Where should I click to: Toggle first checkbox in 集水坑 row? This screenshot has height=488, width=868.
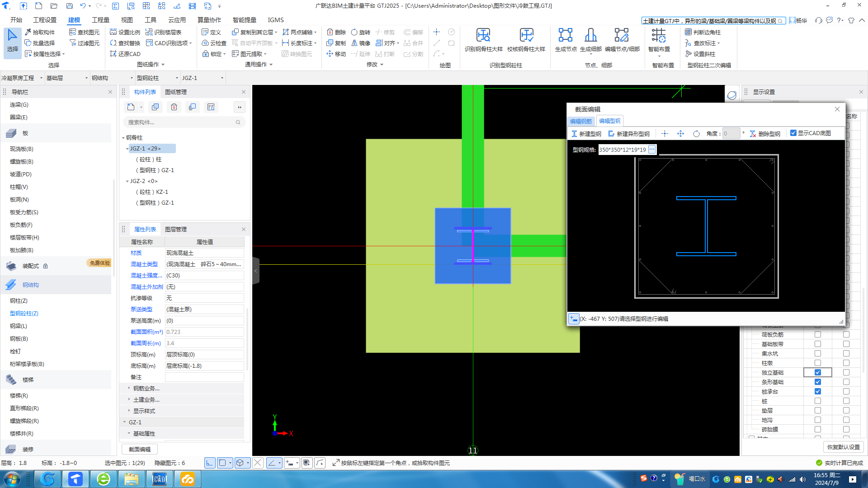(x=818, y=353)
